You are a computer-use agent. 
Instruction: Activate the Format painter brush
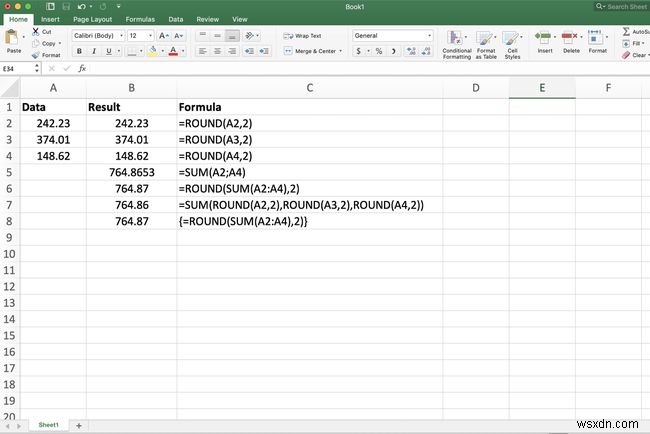point(36,55)
